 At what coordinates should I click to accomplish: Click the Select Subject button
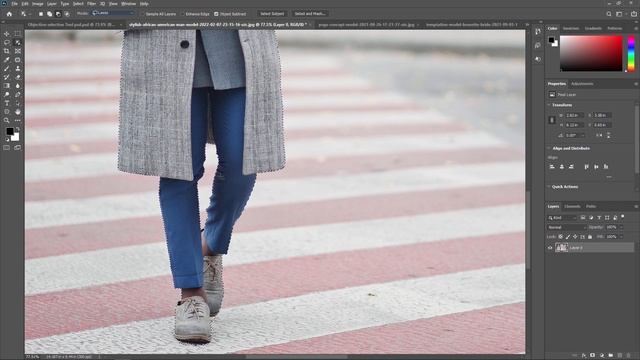(272, 14)
